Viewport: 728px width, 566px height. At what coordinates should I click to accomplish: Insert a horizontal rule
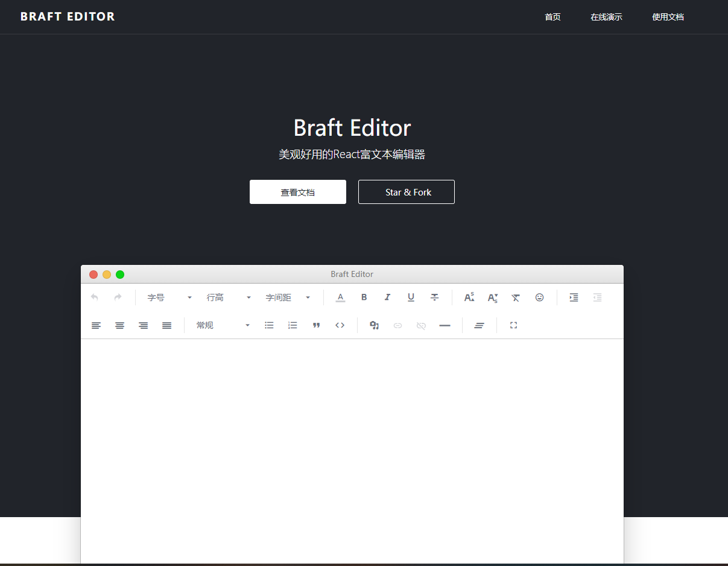click(x=445, y=325)
